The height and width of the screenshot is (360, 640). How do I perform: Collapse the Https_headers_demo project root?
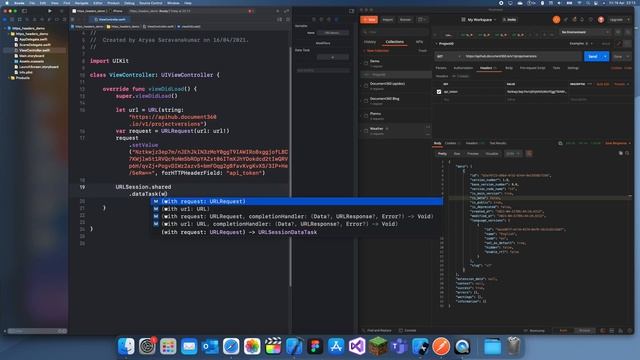coord(5,28)
